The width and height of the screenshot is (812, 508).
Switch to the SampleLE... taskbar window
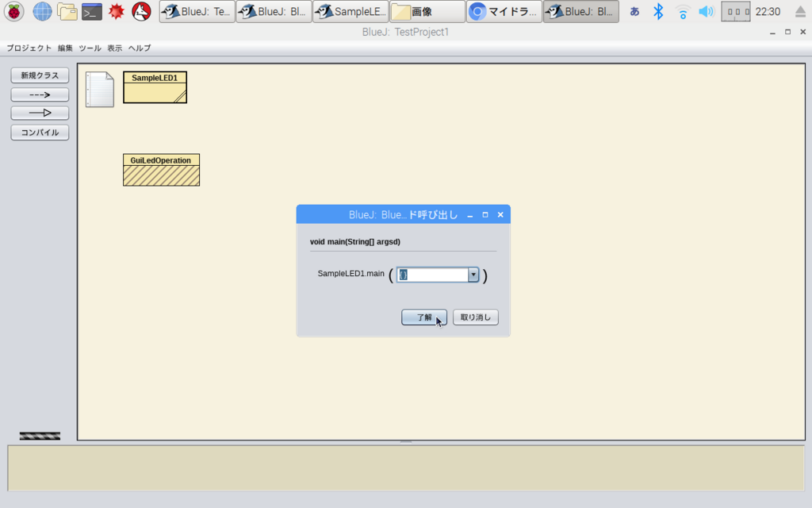tap(350, 11)
